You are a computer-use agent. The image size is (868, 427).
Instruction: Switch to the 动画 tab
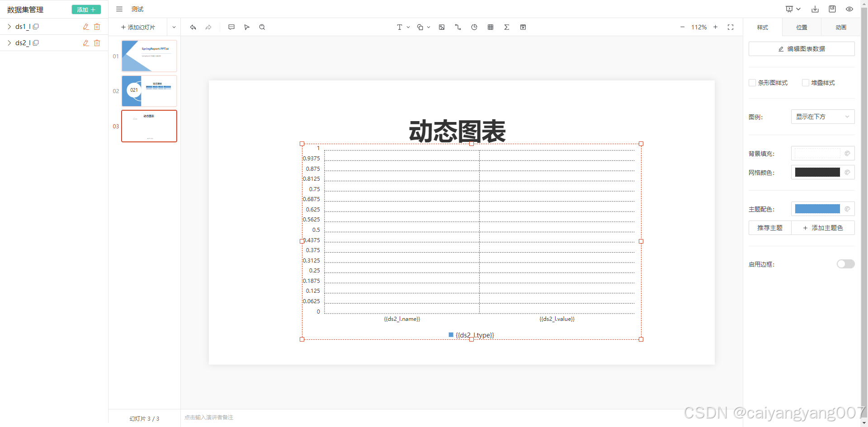coord(840,27)
